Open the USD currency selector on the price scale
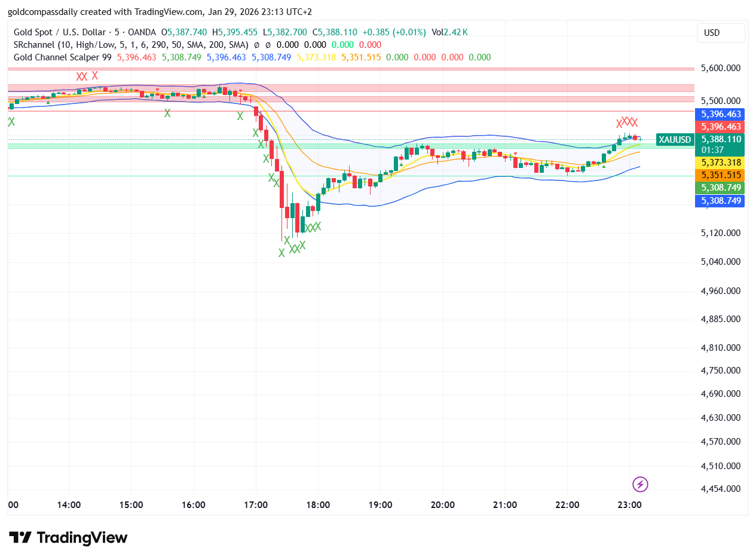This screenshot has width=756, height=560. tap(720, 33)
